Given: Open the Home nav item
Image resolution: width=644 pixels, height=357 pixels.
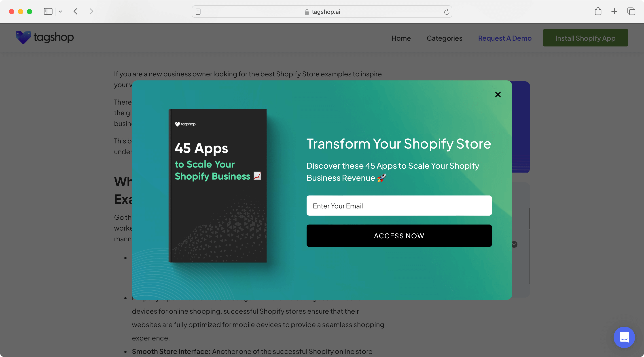Looking at the screenshot, I should coord(401,38).
